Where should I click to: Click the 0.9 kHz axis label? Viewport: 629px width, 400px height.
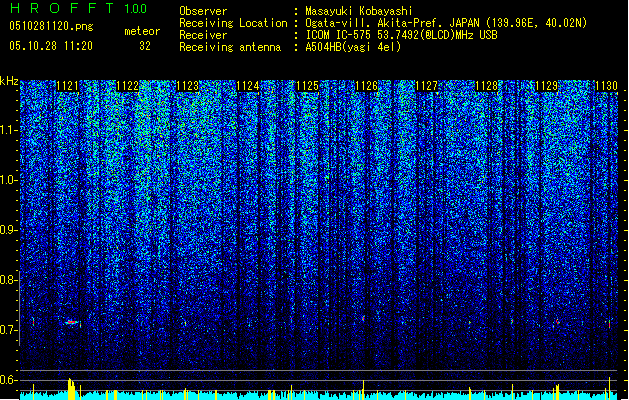coord(8,230)
